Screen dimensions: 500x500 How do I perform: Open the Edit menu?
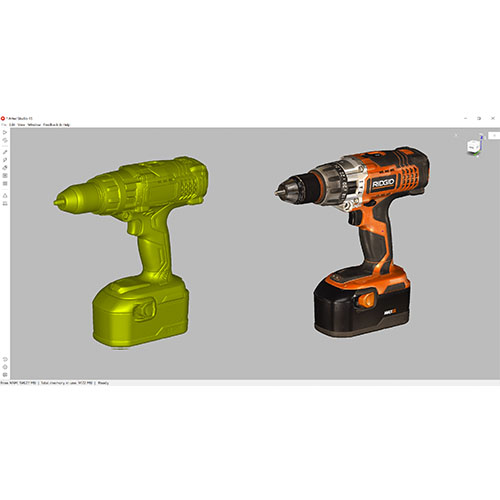12,125
